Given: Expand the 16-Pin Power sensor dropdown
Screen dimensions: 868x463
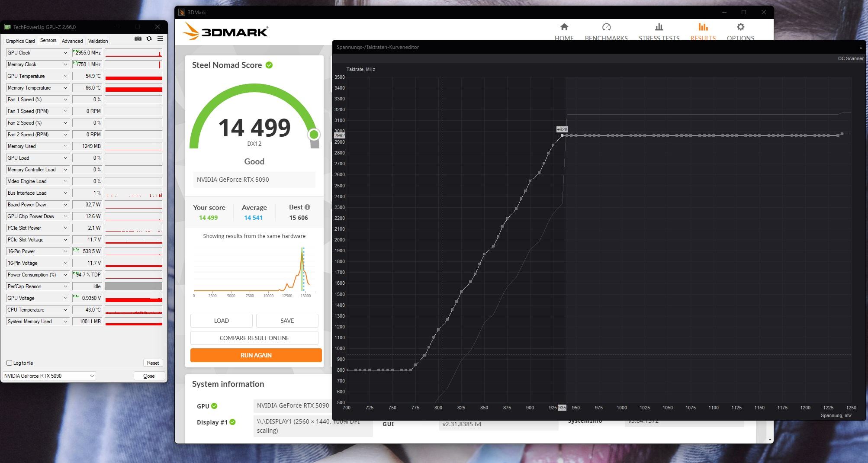Looking at the screenshot, I should 65,251.
